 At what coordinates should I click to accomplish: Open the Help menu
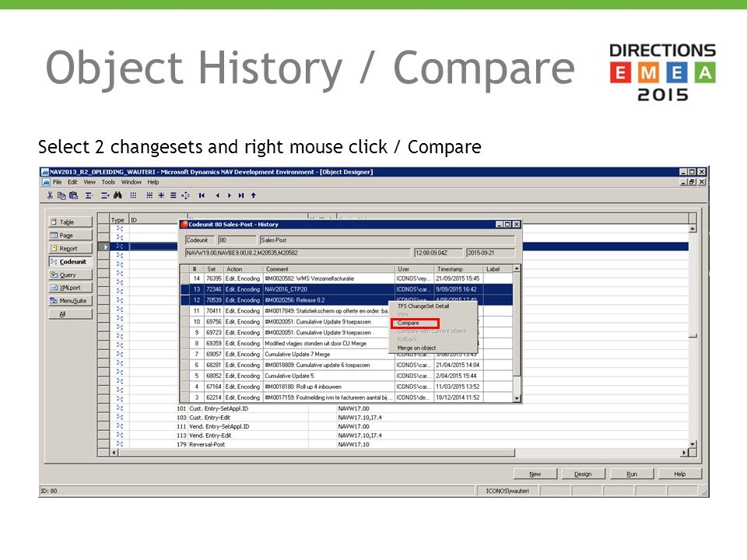pos(153,182)
